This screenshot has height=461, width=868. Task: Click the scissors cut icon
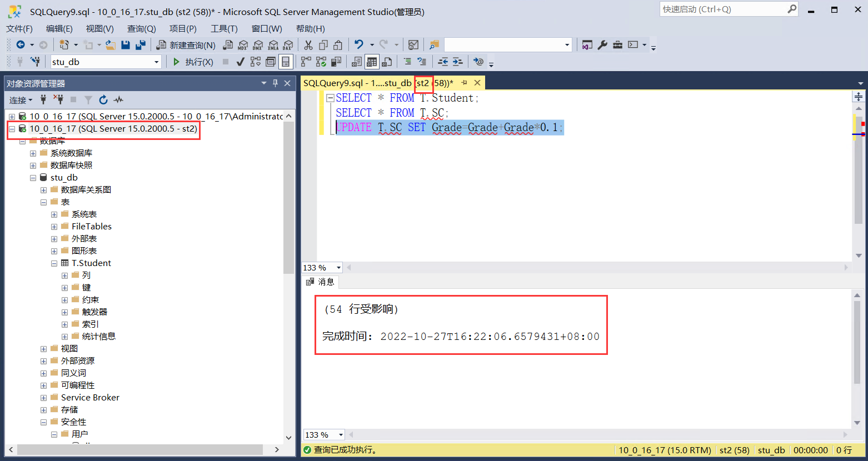coord(308,45)
